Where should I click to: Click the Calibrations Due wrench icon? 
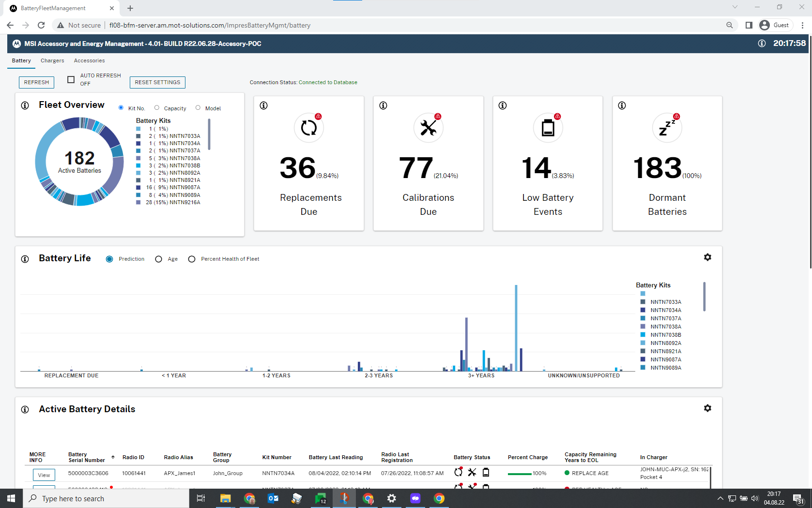[x=428, y=128]
